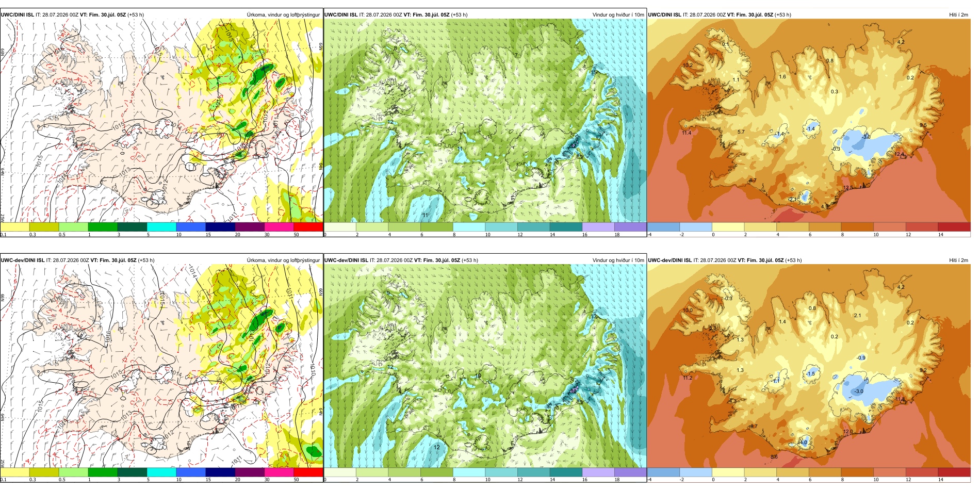Click the 10.0 temperature value on UWC-dev temperature map

688,311
